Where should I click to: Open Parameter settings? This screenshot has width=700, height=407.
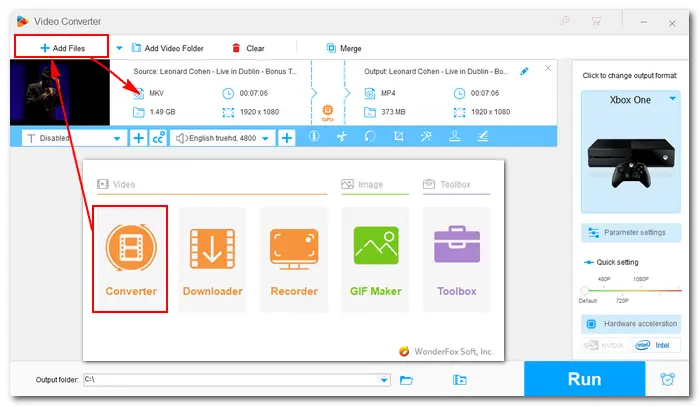tap(630, 233)
